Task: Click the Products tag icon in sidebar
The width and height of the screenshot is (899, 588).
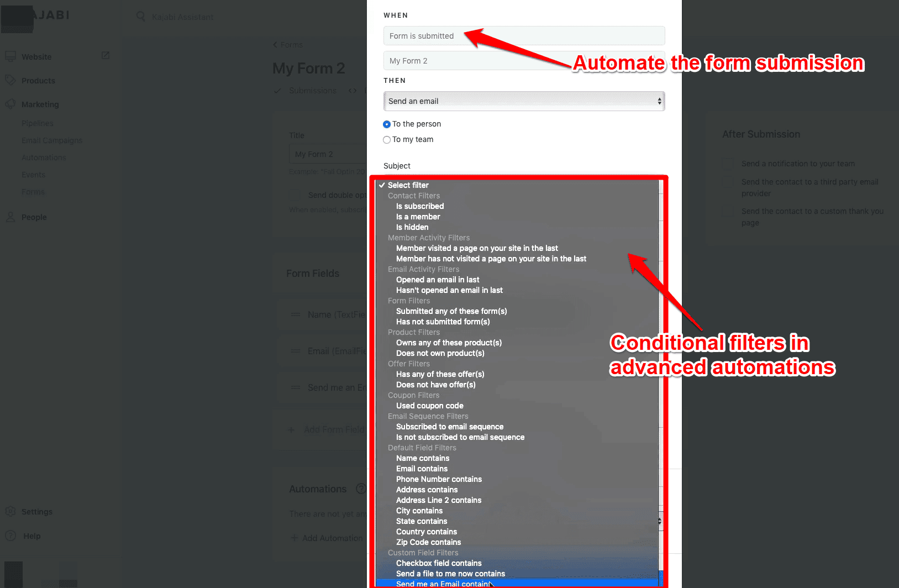Action: click(10, 80)
